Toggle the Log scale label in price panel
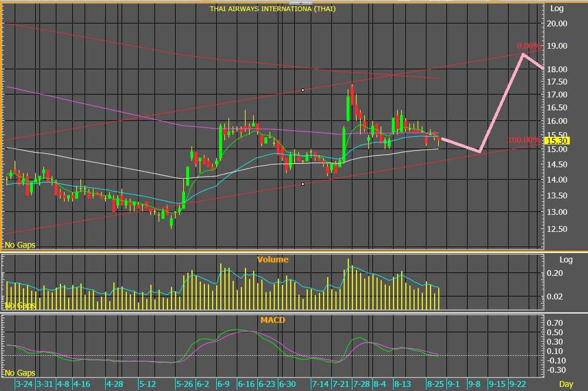The image size is (588, 391). click(557, 9)
